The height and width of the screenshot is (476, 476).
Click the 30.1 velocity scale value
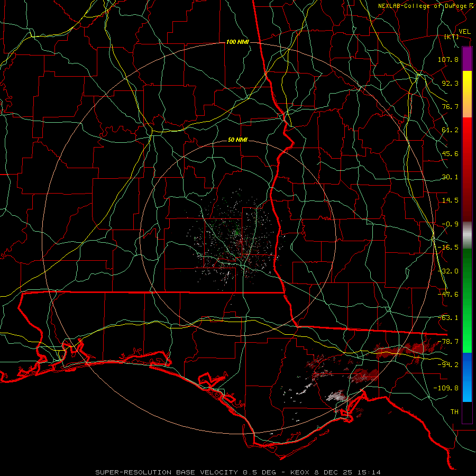pyautogui.click(x=450, y=177)
